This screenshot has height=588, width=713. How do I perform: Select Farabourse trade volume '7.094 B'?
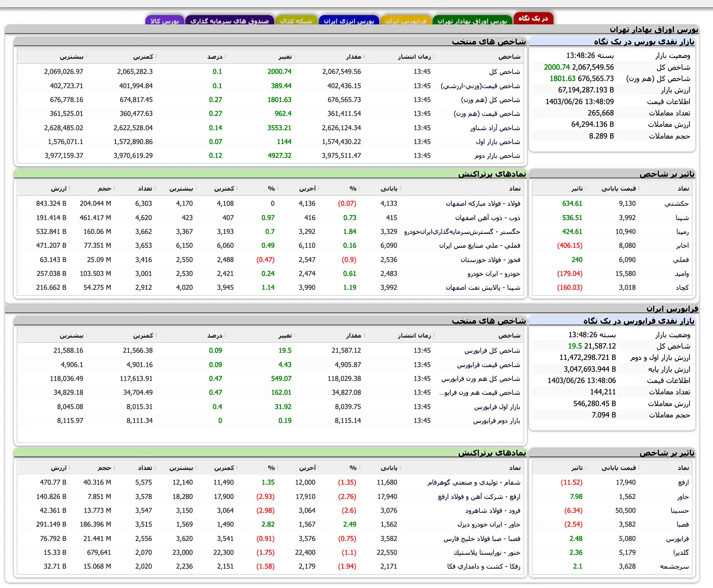(604, 415)
